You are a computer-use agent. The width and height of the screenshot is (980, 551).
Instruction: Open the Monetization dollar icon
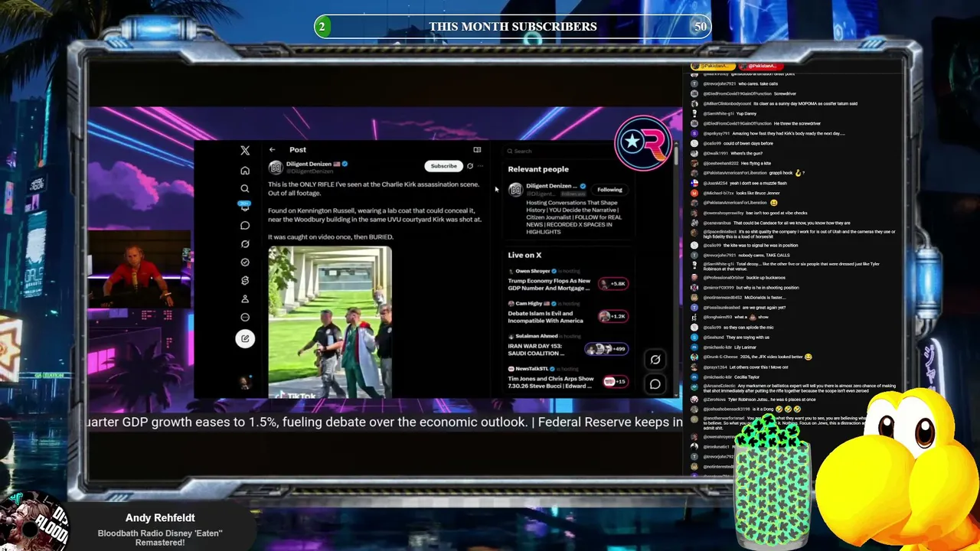click(245, 280)
